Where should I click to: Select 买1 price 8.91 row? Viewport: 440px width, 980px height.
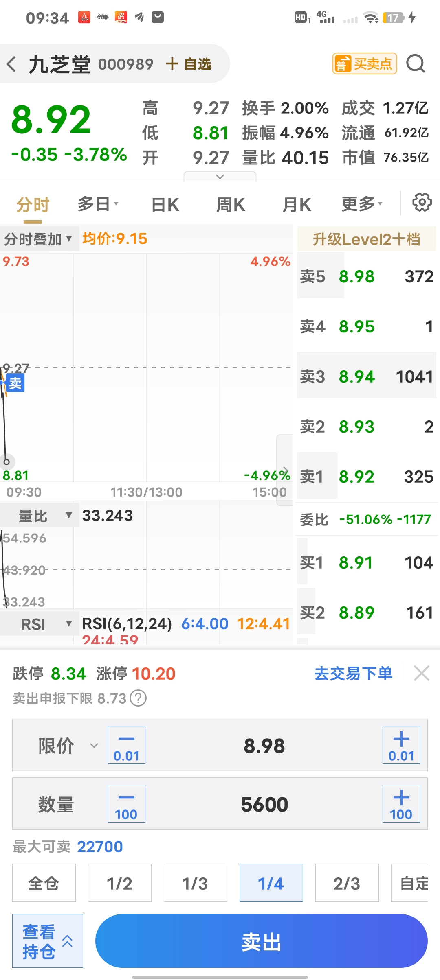(366, 563)
